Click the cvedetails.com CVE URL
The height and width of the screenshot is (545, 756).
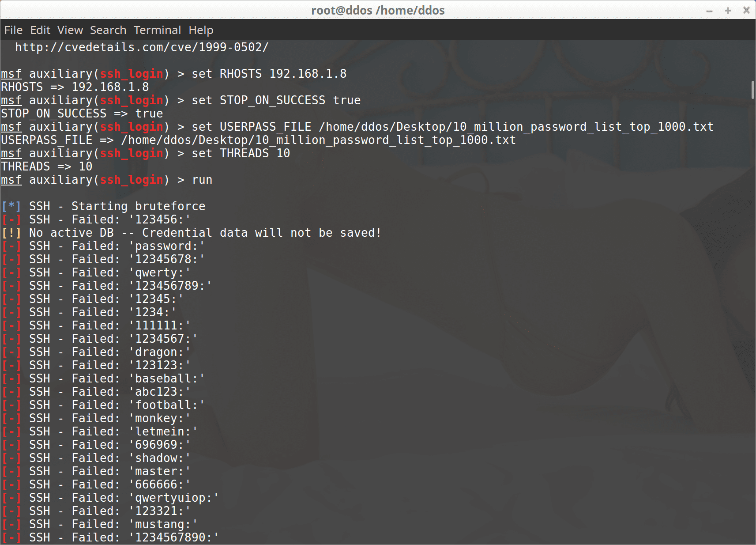[x=142, y=47]
